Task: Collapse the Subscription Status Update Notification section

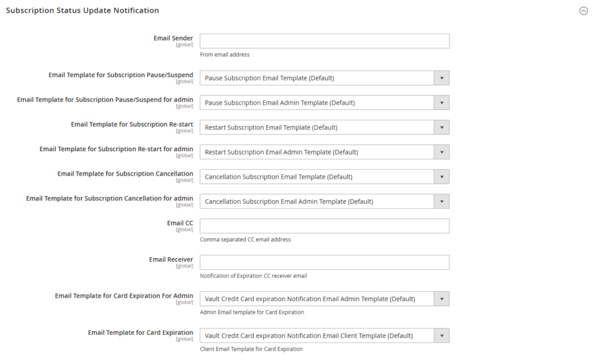Action: tap(583, 11)
